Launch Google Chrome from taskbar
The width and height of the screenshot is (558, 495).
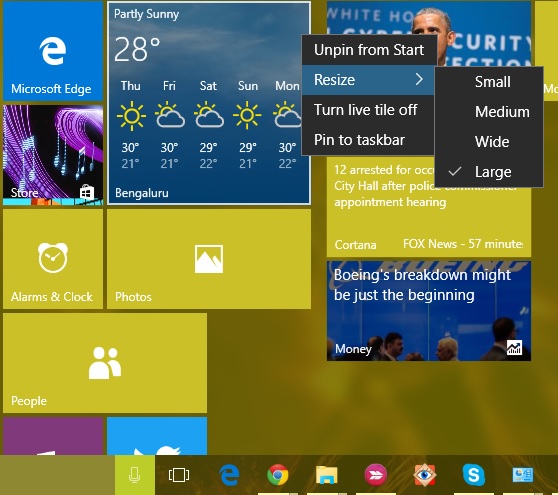click(x=278, y=475)
